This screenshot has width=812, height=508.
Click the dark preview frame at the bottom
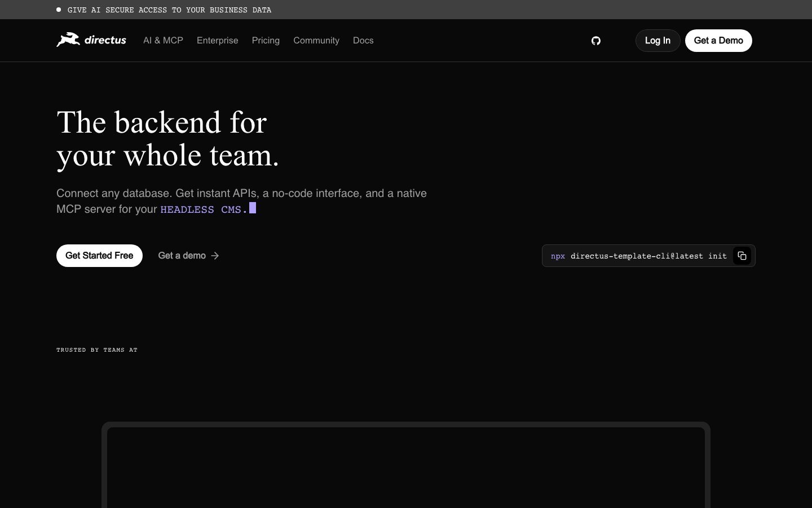(406, 465)
